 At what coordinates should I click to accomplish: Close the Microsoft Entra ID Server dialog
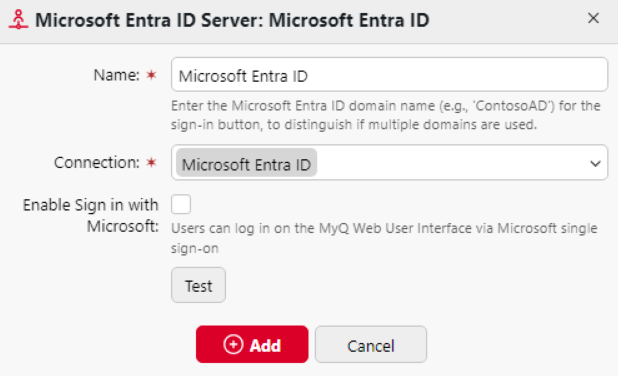(x=593, y=18)
